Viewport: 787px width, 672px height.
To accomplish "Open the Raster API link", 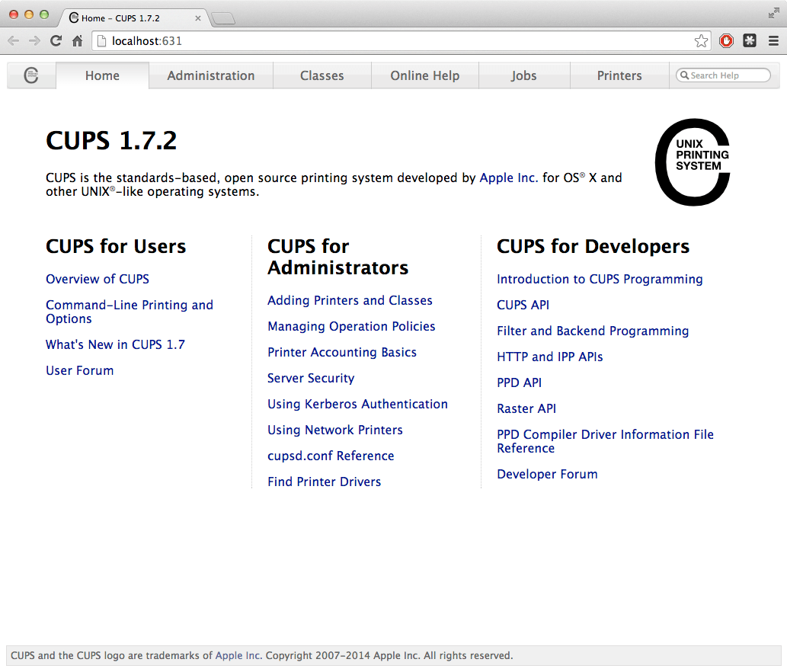I will tap(526, 408).
